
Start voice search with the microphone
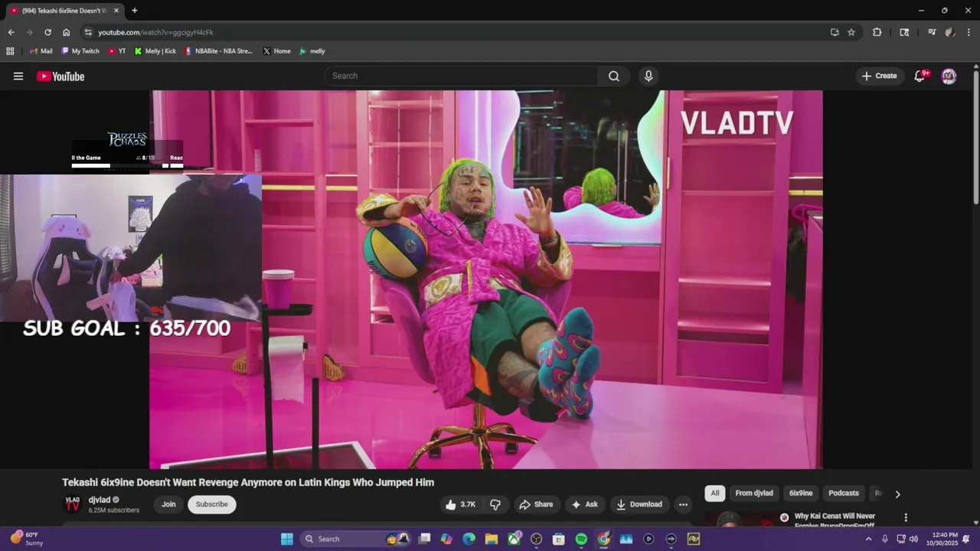648,76
